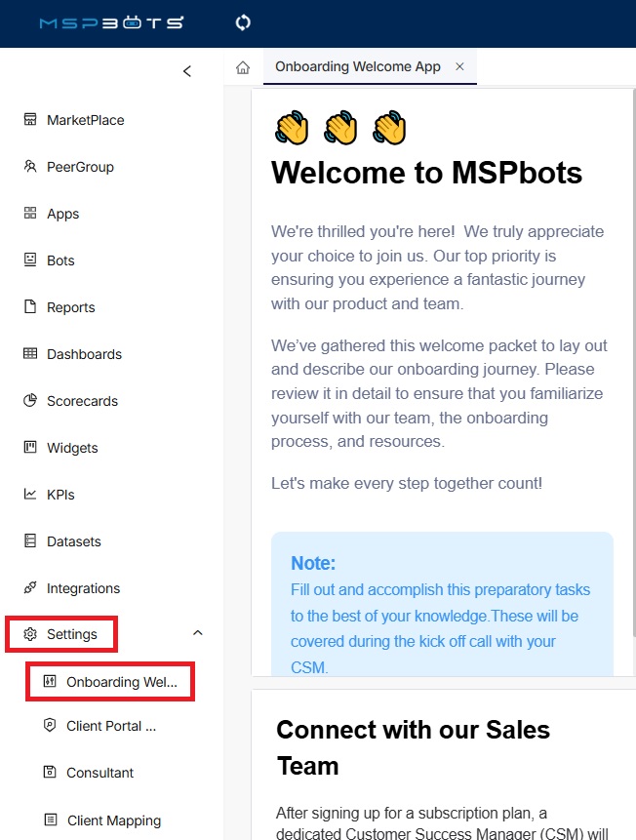Open Bots from the sidebar icon
The height and width of the screenshot is (840, 636).
[31, 260]
